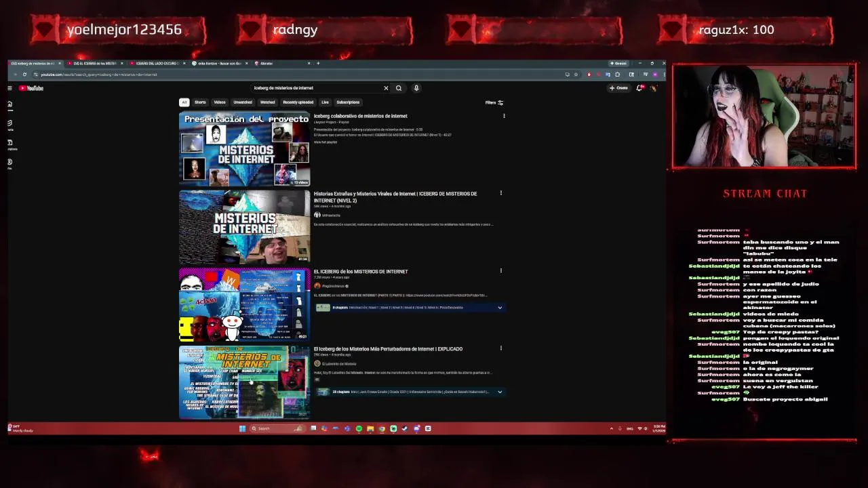
Task: Select the Videos filter chip
Action: pyautogui.click(x=220, y=102)
